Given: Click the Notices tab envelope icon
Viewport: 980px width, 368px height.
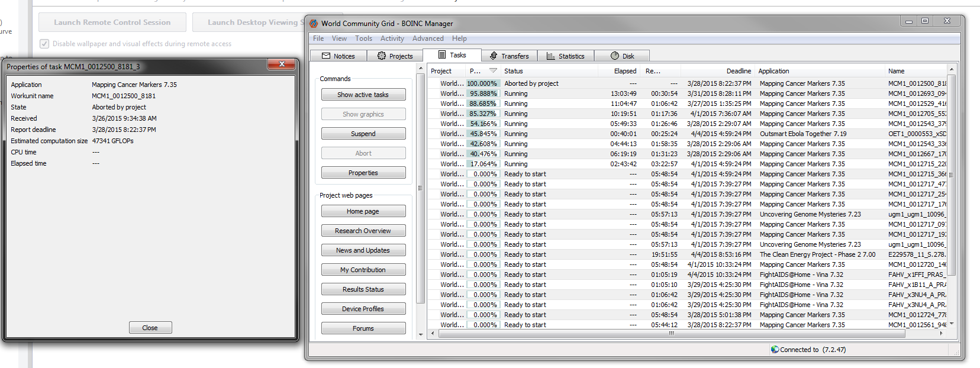Looking at the screenshot, I should 326,56.
